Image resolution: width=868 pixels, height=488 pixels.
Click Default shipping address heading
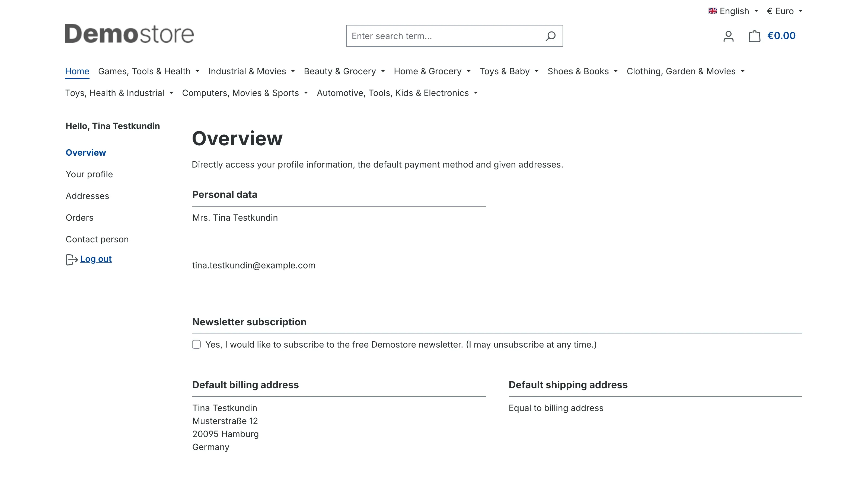[x=568, y=385]
